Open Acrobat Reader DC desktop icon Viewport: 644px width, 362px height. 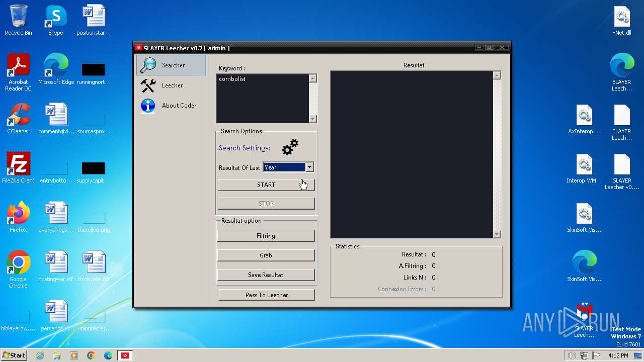coord(18,73)
